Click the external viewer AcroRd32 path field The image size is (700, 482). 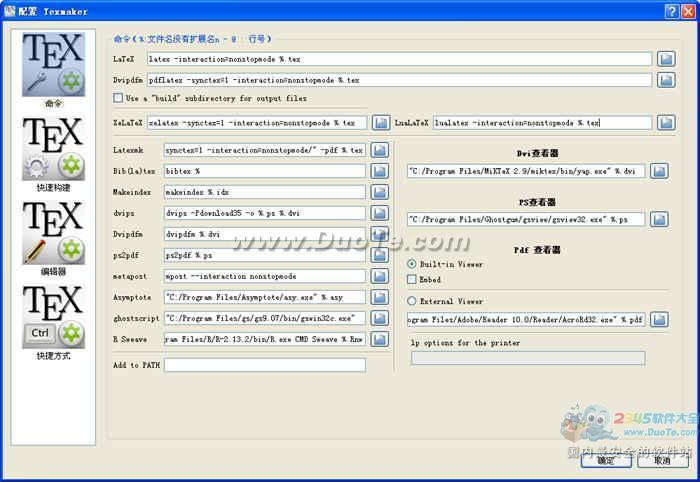point(526,320)
